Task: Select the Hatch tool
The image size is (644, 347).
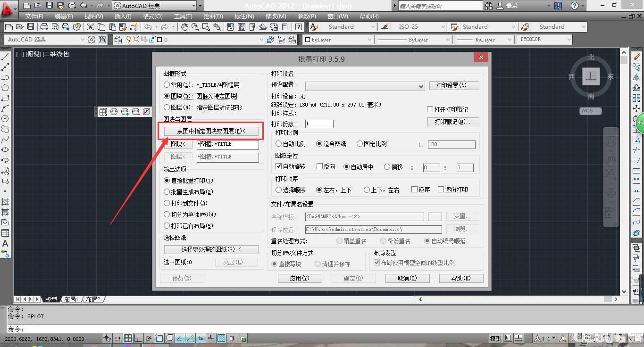Action: click(x=5, y=202)
